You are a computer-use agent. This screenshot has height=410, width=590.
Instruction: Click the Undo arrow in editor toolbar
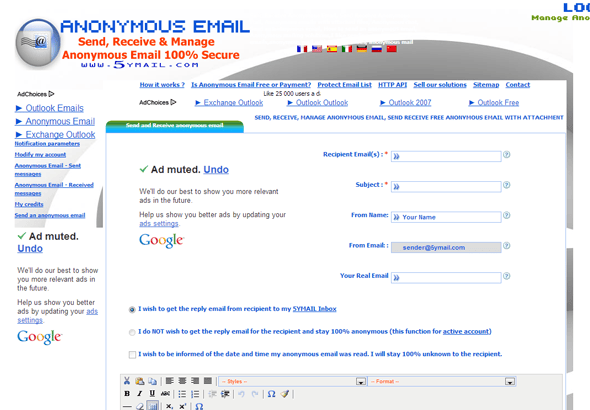[x=242, y=394]
